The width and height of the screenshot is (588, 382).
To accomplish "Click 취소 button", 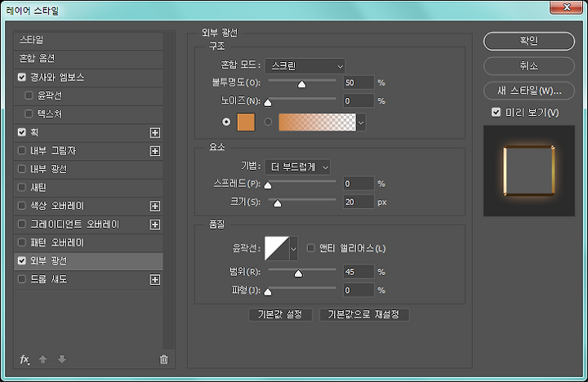I will pyautogui.click(x=529, y=66).
